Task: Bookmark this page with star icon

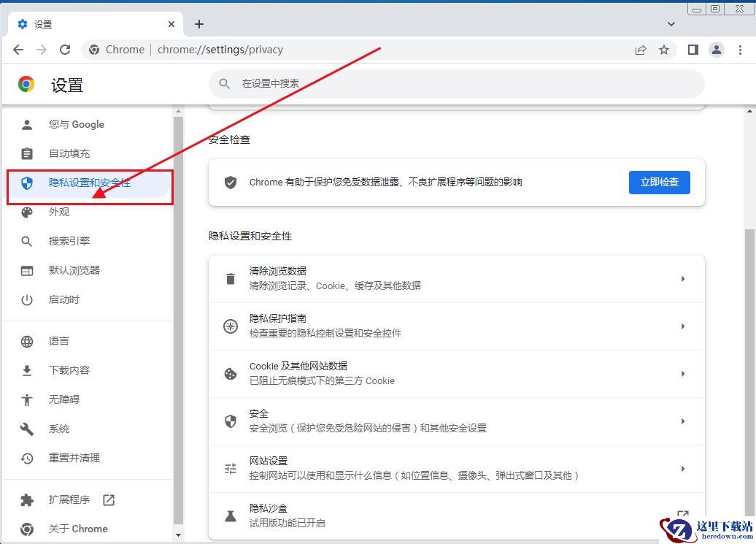Action: point(663,50)
